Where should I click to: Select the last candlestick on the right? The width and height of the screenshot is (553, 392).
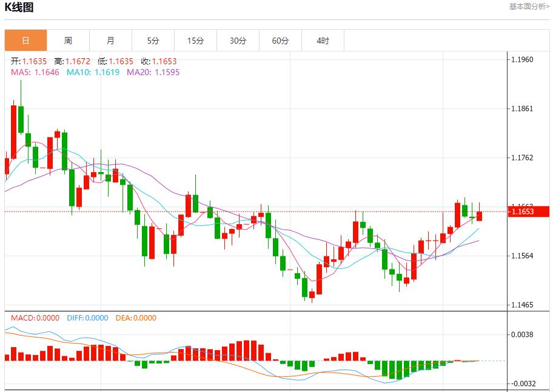(480, 215)
